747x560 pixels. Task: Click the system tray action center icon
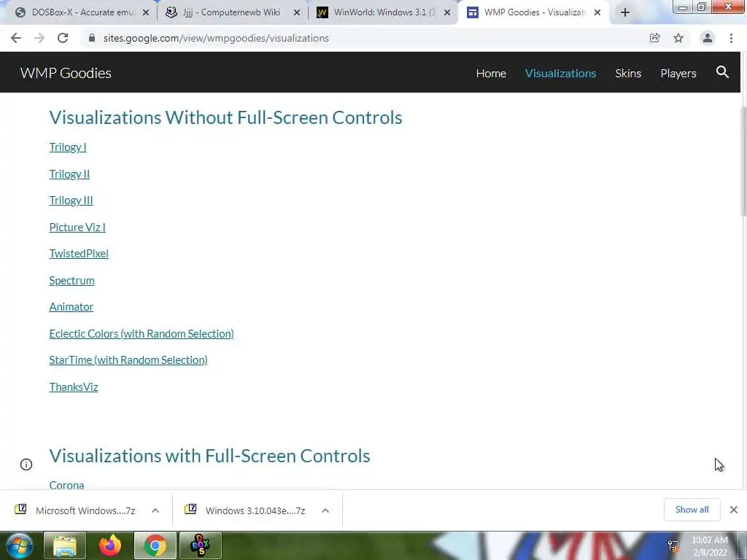point(673,545)
